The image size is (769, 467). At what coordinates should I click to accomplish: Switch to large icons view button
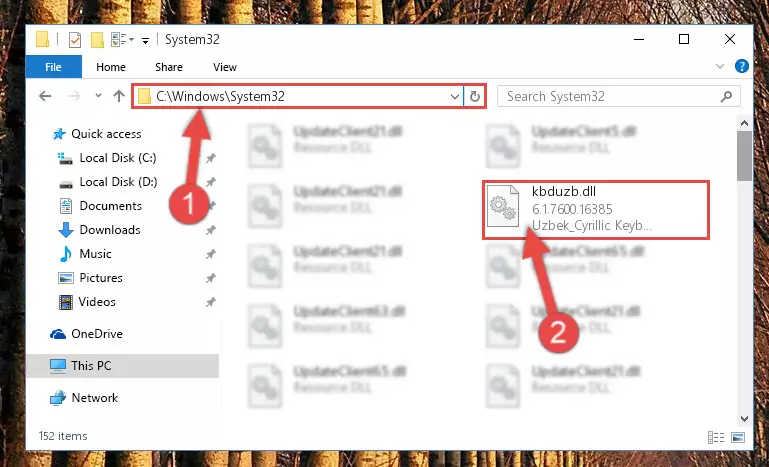[x=738, y=437]
